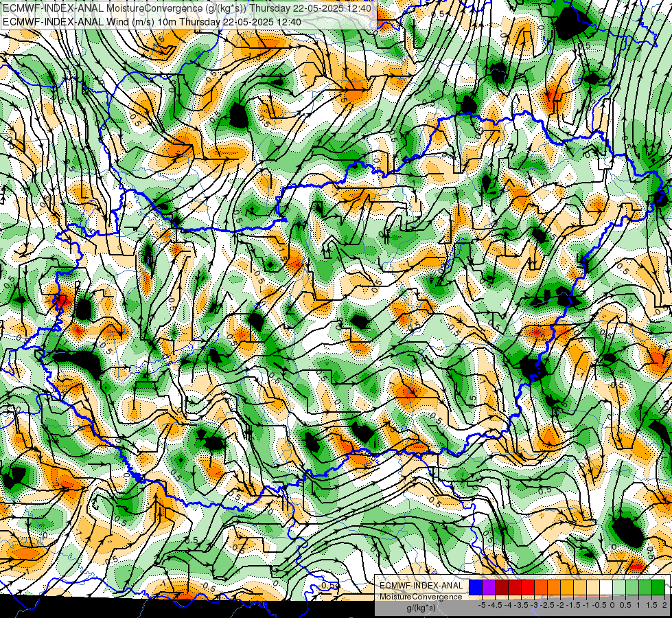Choose the white swatch in the legend
Viewport: 672px width, 618px height.
606,587
